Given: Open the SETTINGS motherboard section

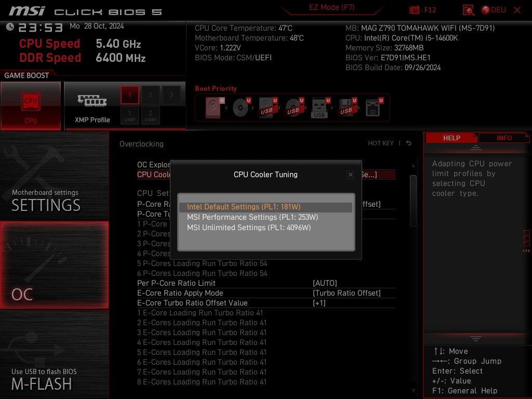Looking at the screenshot, I should tap(54, 176).
